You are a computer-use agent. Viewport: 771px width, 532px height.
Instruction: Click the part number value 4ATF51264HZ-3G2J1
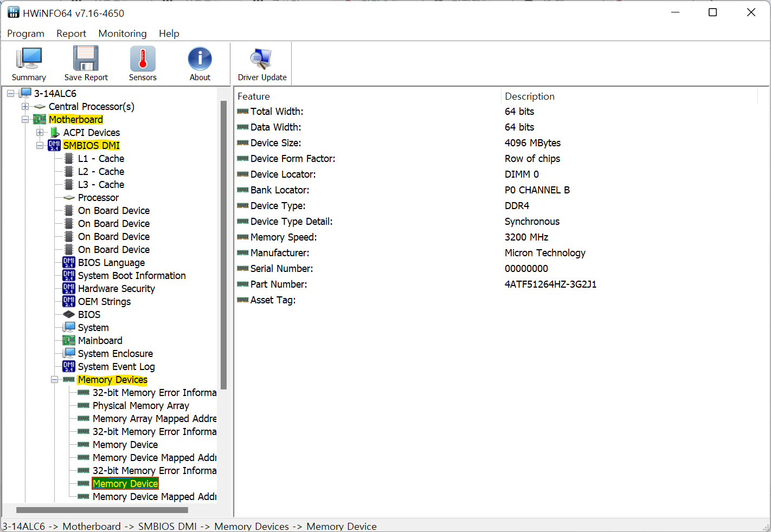pos(550,284)
